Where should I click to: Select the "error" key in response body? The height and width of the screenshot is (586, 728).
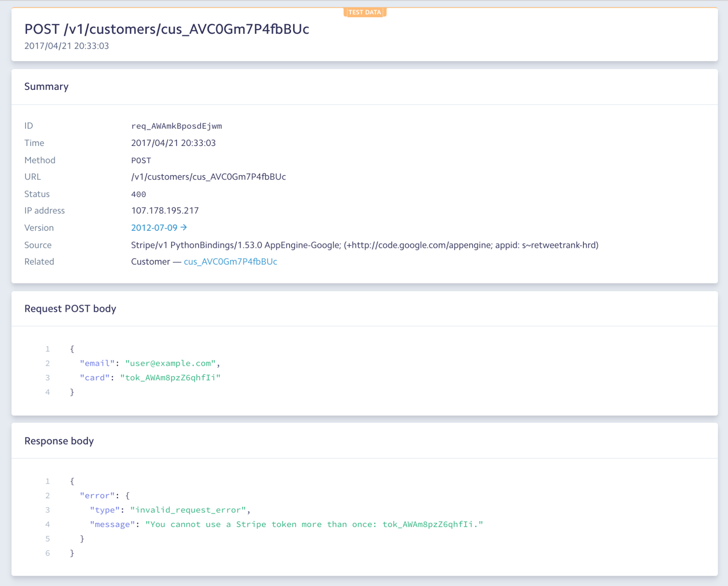(x=98, y=496)
